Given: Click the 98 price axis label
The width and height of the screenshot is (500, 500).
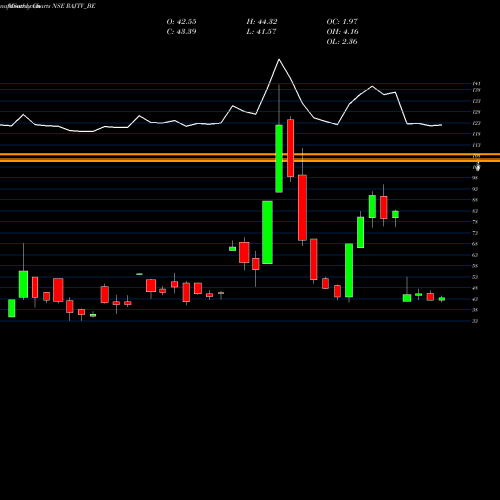Looking at the screenshot, I should pyautogui.click(x=475, y=178).
